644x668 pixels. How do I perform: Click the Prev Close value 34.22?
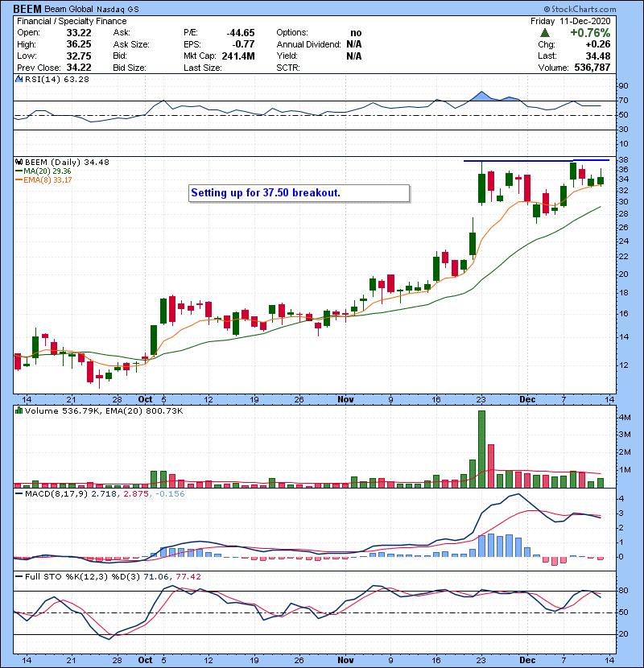(79, 68)
